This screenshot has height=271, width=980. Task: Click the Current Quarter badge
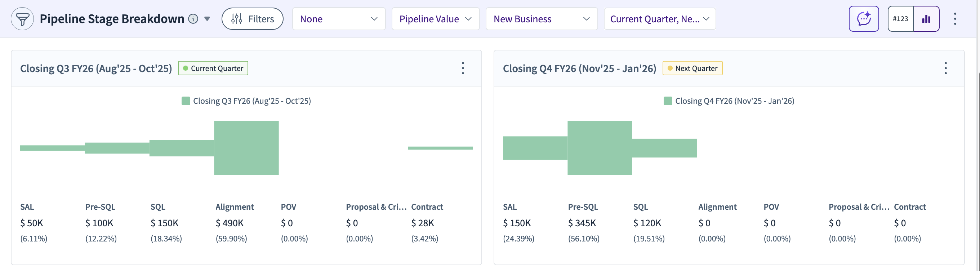(213, 68)
